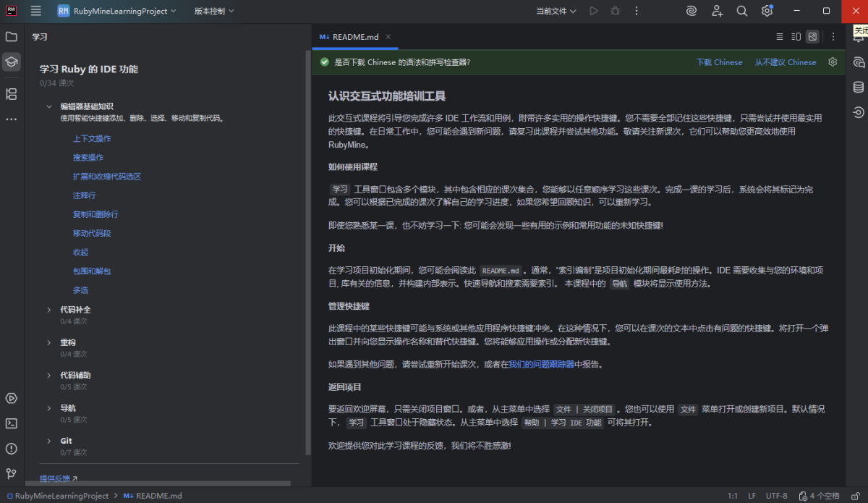The height and width of the screenshot is (503, 868).
Task: Show the Problems tool window
Action: [11, 449]
